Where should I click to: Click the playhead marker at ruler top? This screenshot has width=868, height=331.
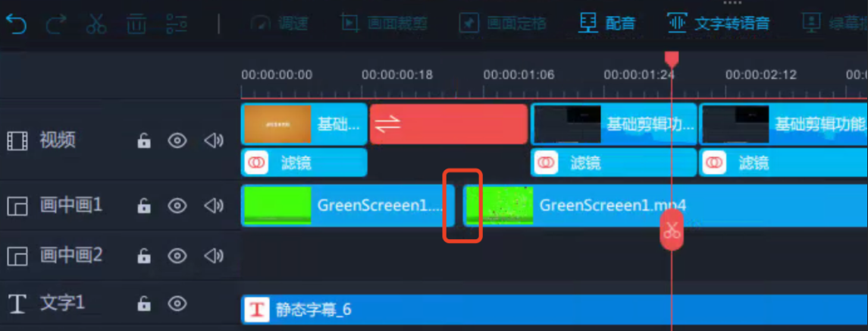[x=672, y=58]
